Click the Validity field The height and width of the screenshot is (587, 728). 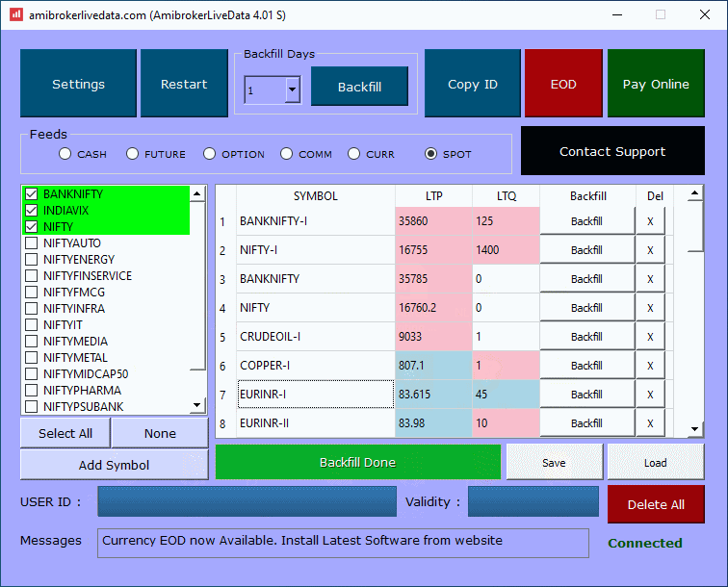click(533, 501)
